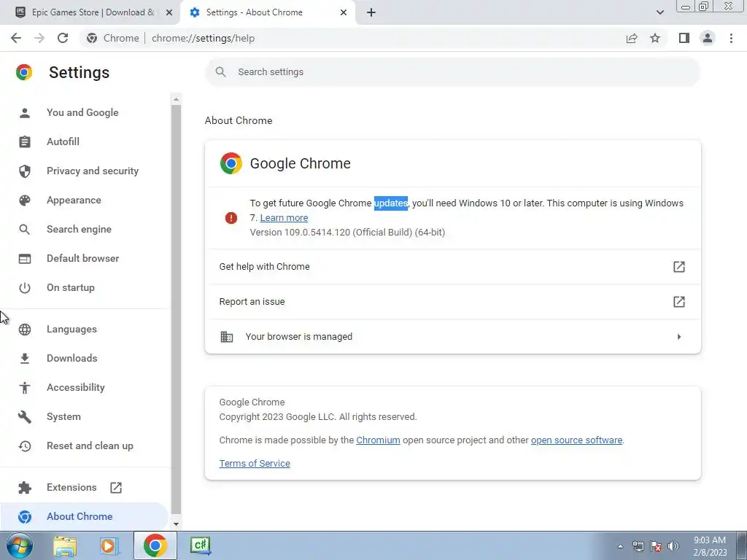
Task: Open Get help with Chrome
Action: 452,267
